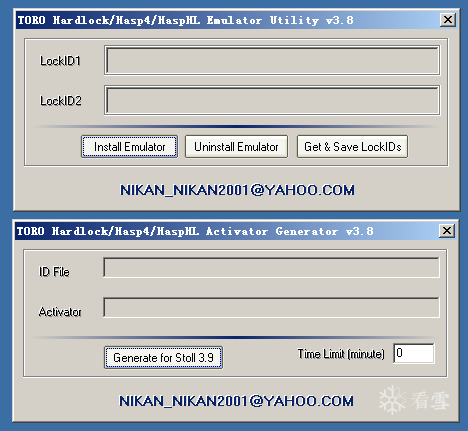Click the email address in Activator Generator window

point(236,401)
